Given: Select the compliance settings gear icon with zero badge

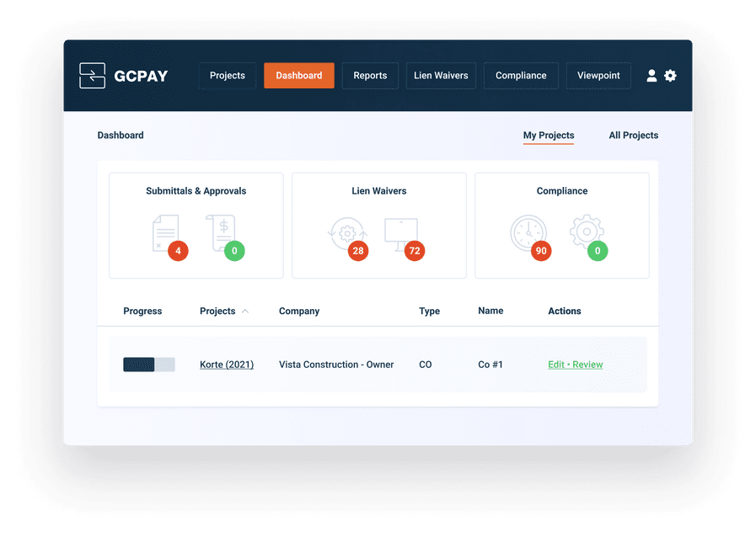Looking at the screenshot, I should pos(587,229).
